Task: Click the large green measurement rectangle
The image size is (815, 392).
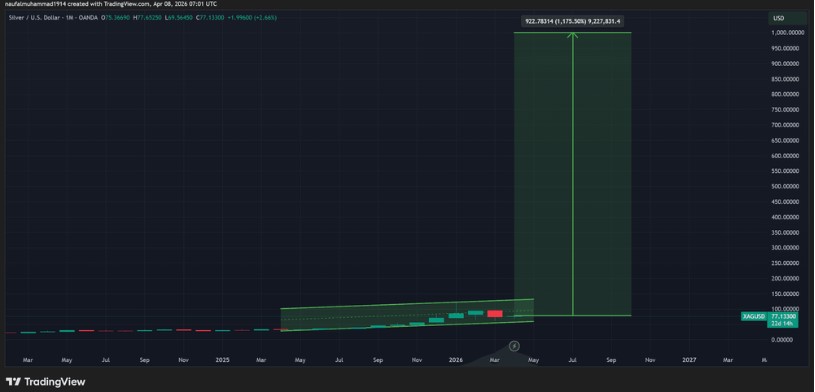Action: coord(572,174)
